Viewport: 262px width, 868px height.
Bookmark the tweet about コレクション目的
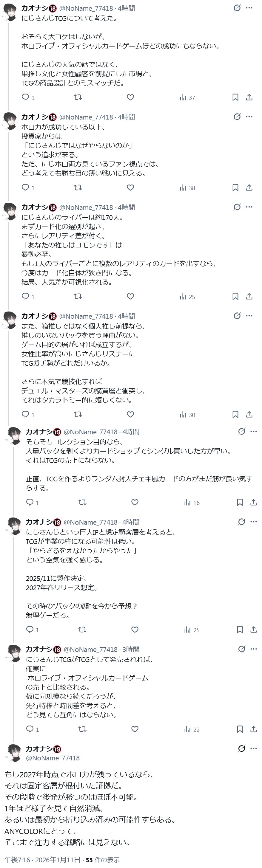pos(240,503)
